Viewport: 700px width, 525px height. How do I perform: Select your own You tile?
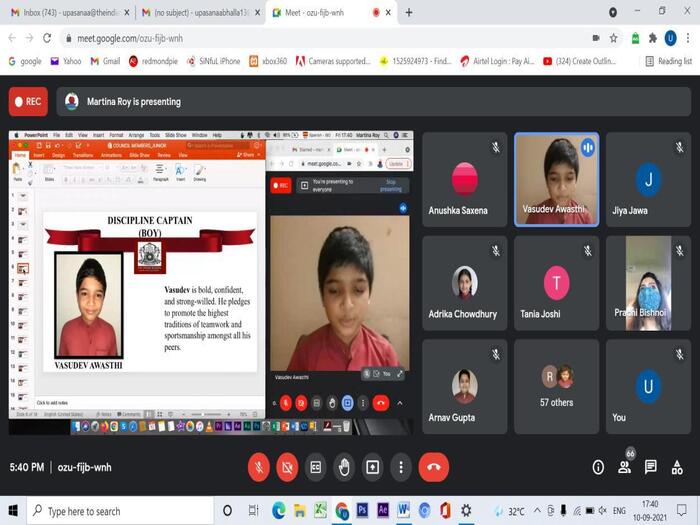(648, 387)
